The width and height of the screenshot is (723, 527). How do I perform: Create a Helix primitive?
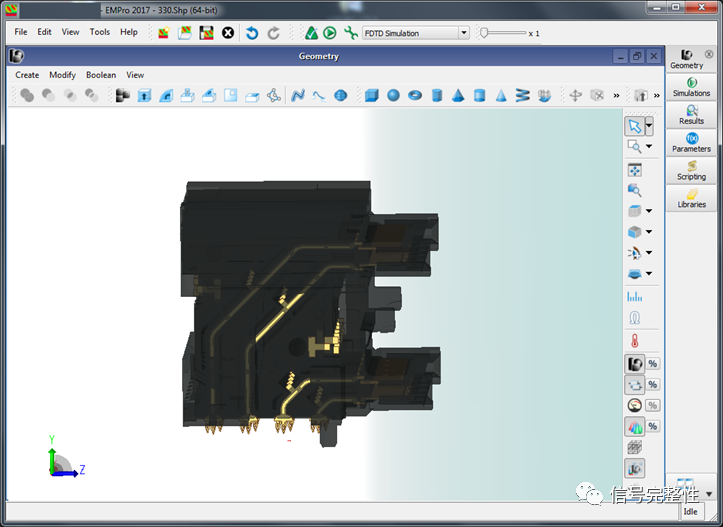pos(522,95)
